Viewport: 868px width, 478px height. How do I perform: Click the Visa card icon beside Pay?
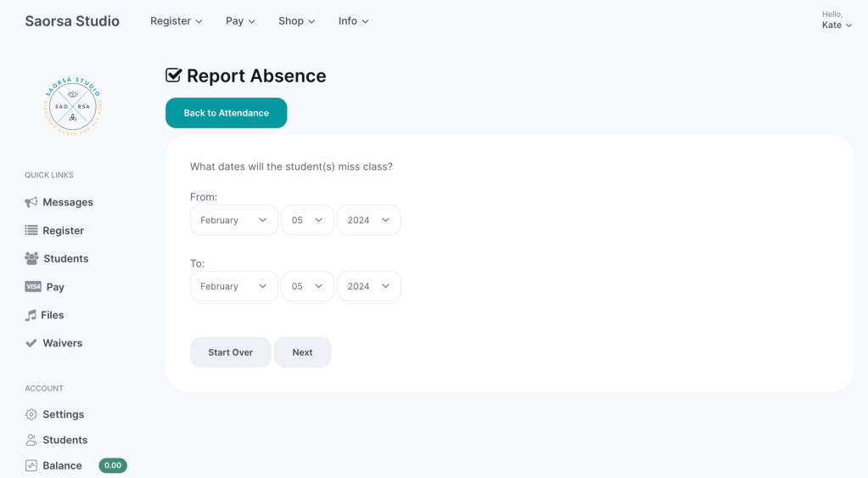[x=33, y=286]
